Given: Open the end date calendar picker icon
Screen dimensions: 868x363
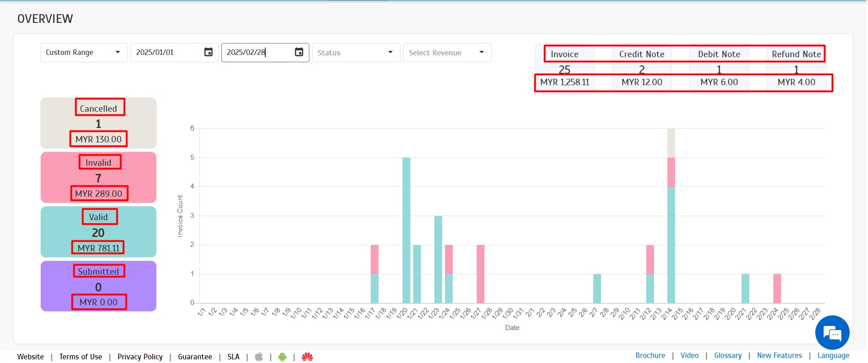Looking at the screenshot, I should [x=299, y=52].
